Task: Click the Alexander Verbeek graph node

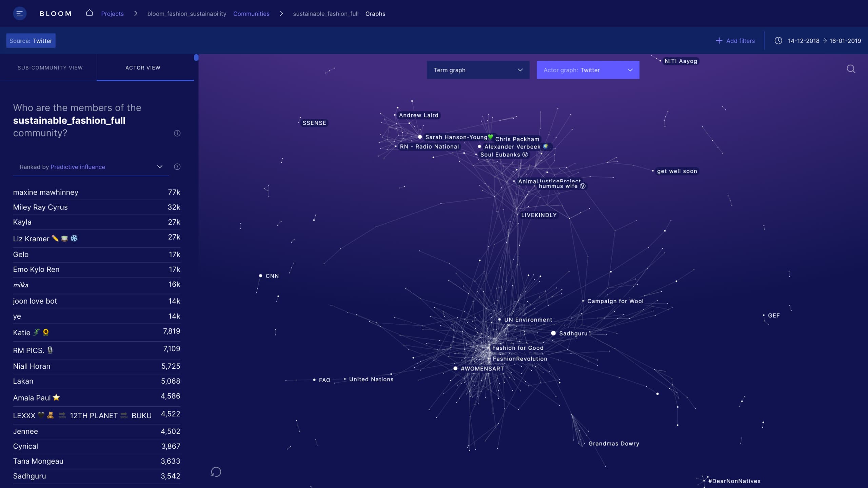Action: pos(479,147)
